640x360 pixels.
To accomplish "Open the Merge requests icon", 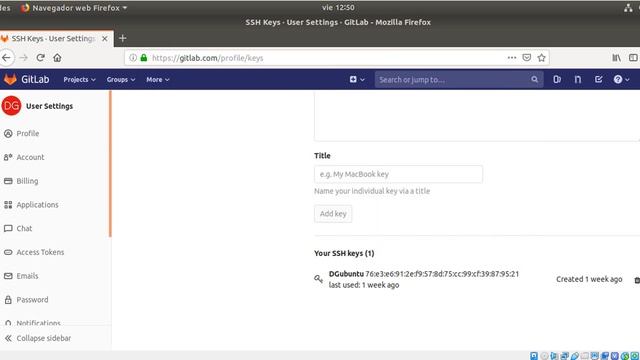I will coord(578,79).
